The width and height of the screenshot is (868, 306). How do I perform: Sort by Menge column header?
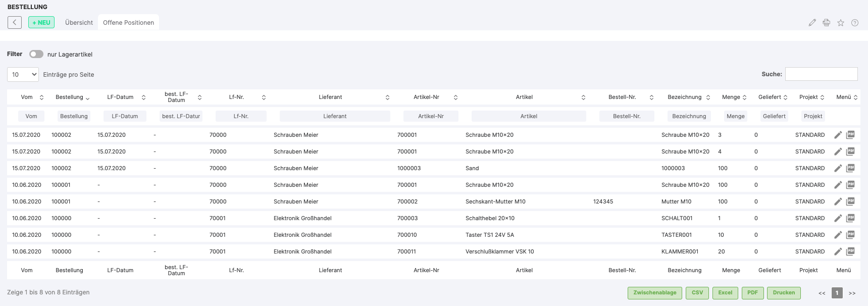731,97
